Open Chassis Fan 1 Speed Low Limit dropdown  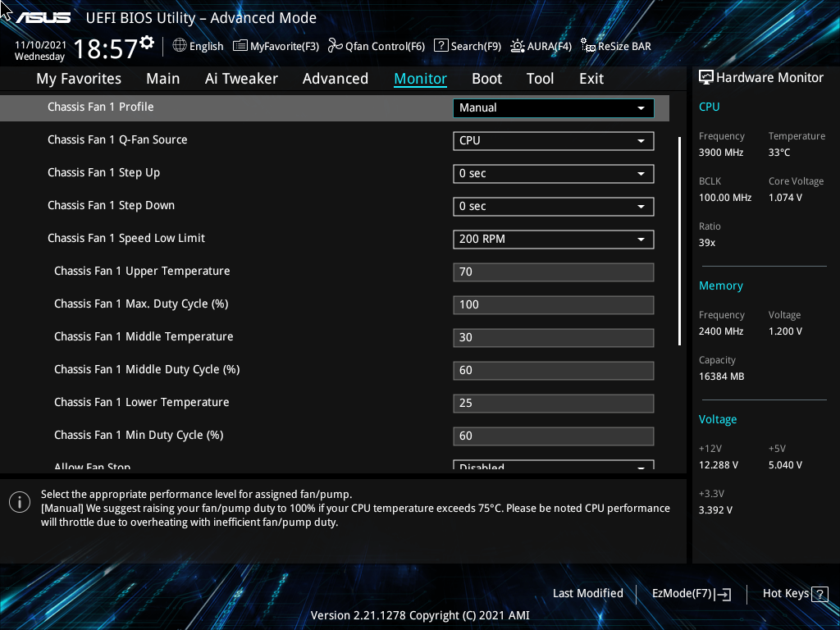click(554, 239)
